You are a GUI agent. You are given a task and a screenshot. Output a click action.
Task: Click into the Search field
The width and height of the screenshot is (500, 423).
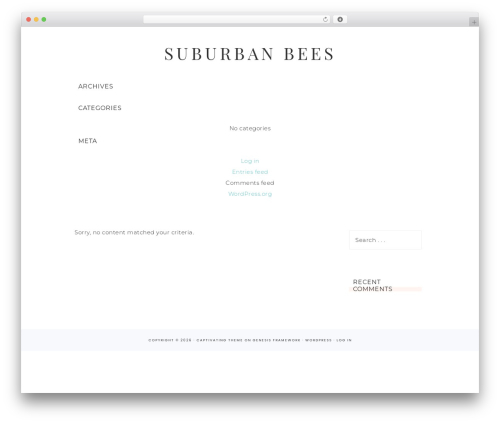coord(385,240)
